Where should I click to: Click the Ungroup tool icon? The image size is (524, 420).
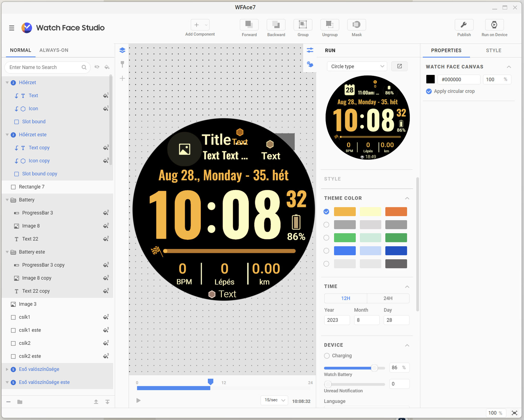tap(330, 24)
